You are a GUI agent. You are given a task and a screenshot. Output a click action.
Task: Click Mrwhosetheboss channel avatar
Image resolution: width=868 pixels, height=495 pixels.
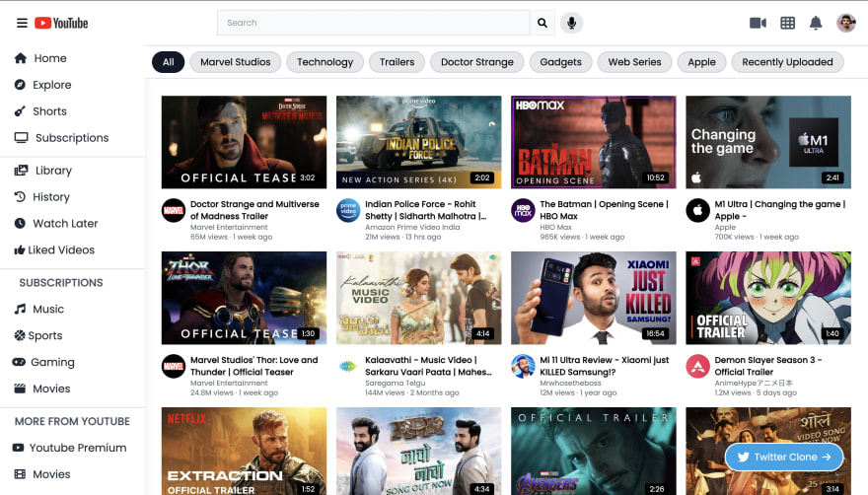(523, 367)
